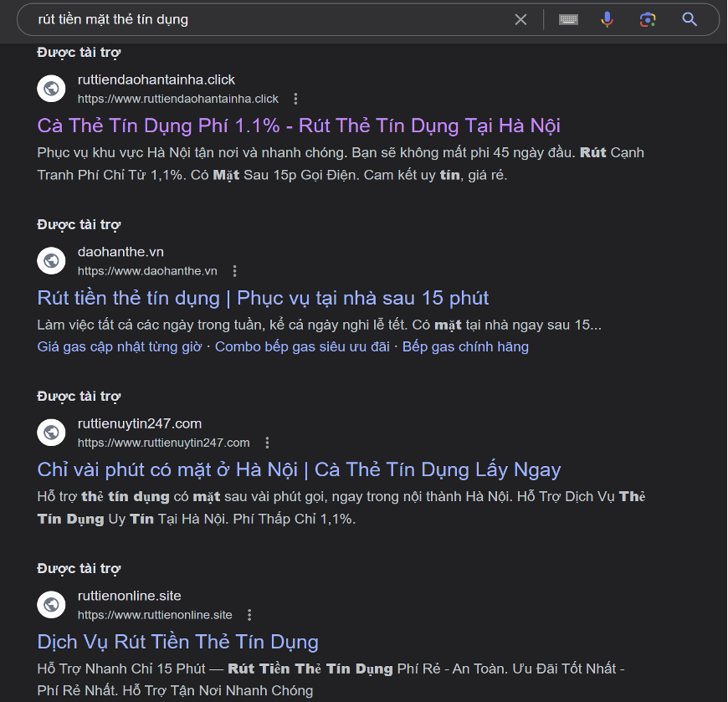The height and width of the screenshot is (702, 728).
Task: Click globe favicon for ruttienuytin247.com
Action: pyautogui.click(x=51, y=432)
